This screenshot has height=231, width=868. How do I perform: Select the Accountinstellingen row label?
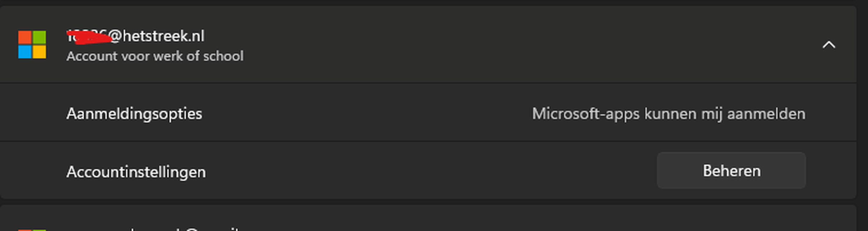point(136,172)
